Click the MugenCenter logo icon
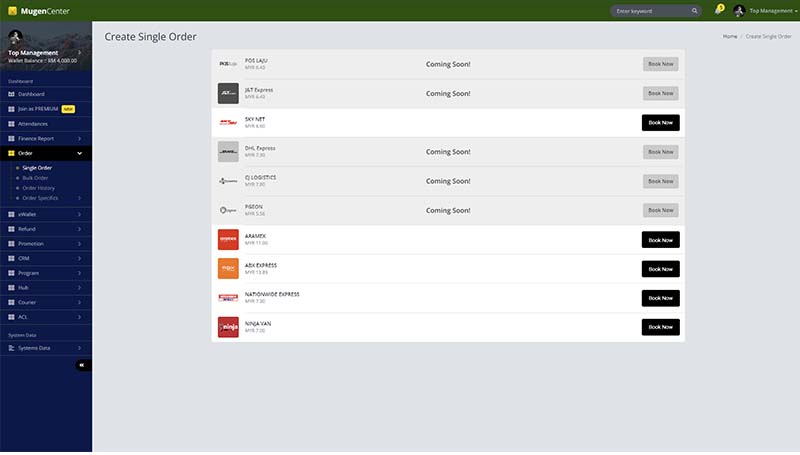 click(x=11, y=11)
